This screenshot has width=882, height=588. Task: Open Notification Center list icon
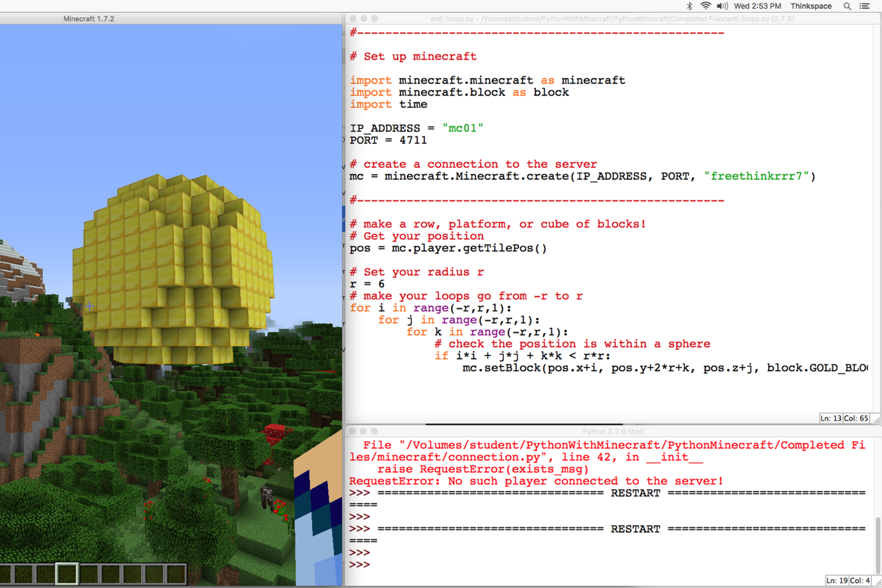[864, 6]
